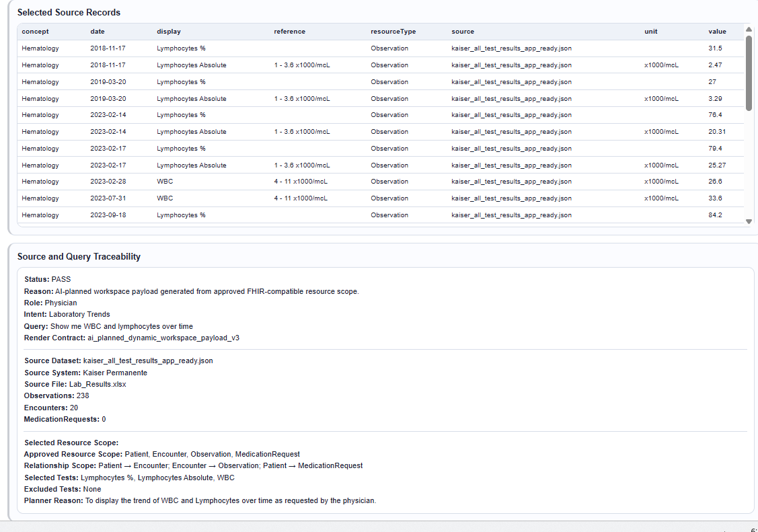Click the vertical scrollbar thumb of records table
Viewport: 758px width, 532px height.
click(749, 73)
